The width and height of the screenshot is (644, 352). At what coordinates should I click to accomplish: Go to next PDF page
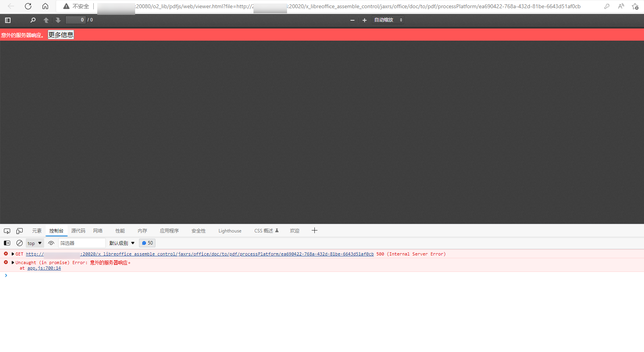coord(58,20)
